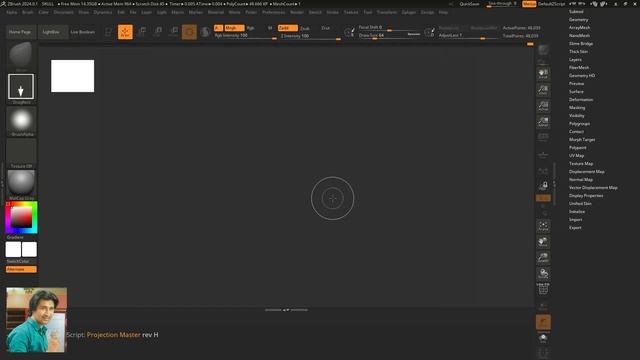Viewport: 640px width, 360px height.
Task: Open the current brush thumbnail
Action: pos(21,55)
